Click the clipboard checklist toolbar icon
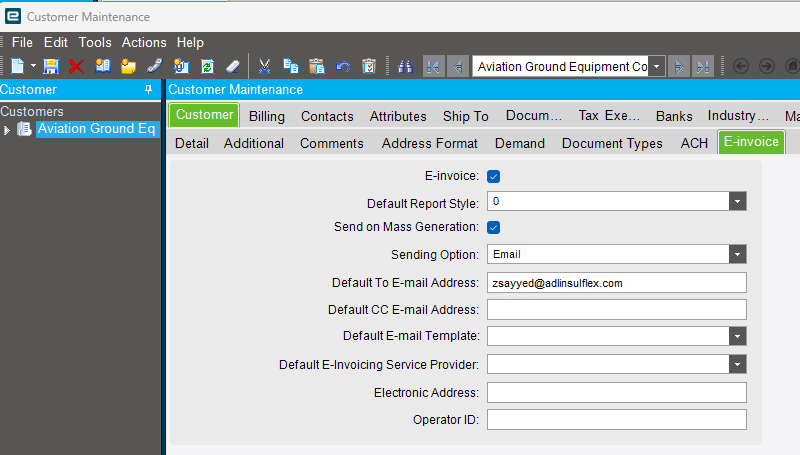Image resolution: width=800 pixels, height=455 pixels. click(x=369, y=66)
